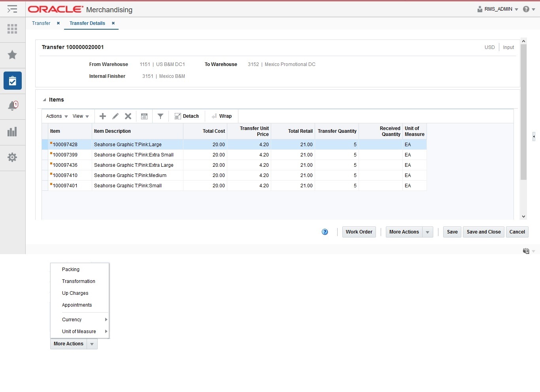Open the Tasks clipboard icon in sidebar
The height and width of the screenshot is (392, 540).
12,81
